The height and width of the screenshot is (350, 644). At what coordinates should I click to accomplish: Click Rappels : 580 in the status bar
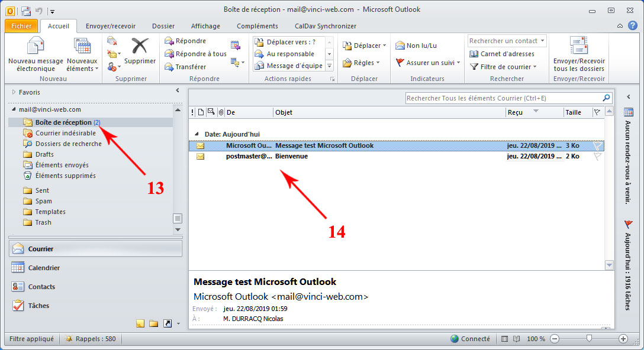(x=91, y=339)
